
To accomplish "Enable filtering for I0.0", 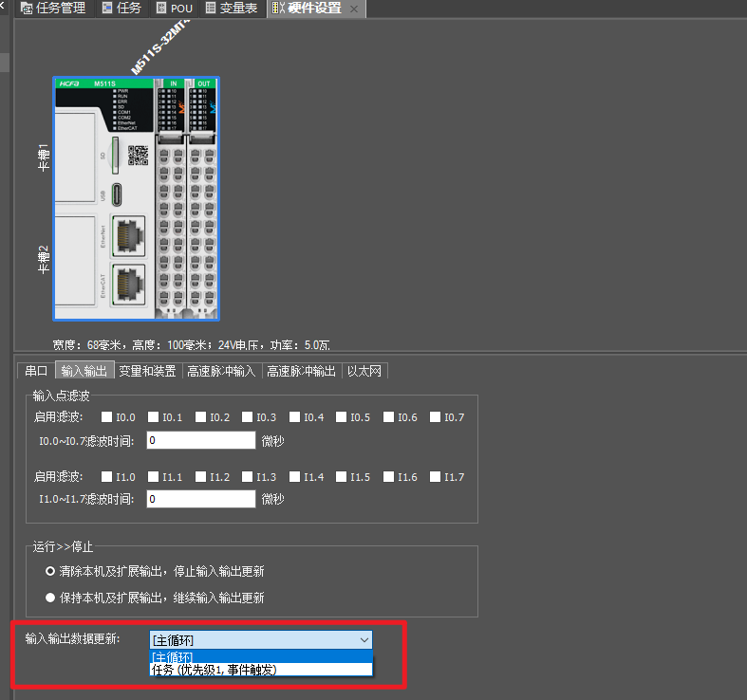I will tap(106, 417).
